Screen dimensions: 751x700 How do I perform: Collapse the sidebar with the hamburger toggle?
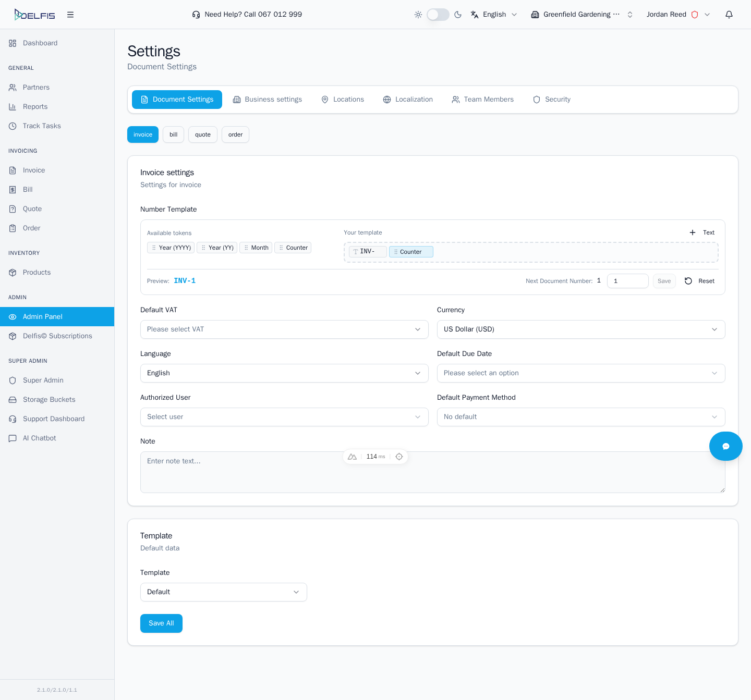[70, 14]
